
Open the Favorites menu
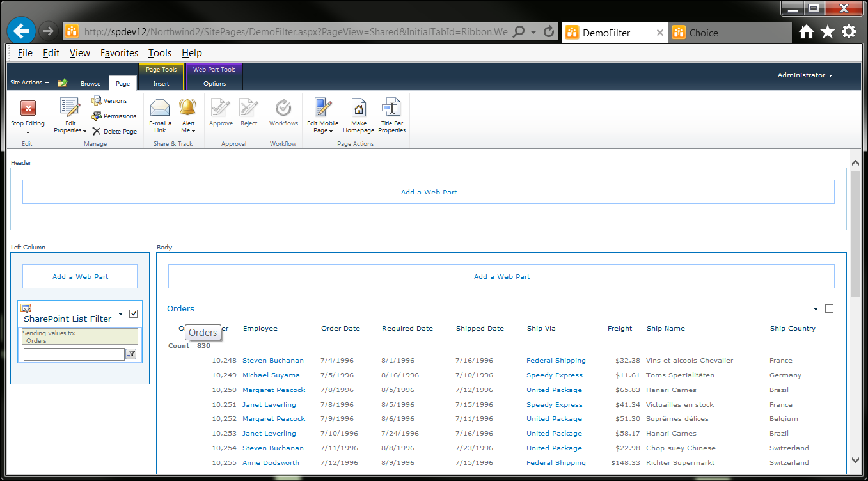point(120,53)
